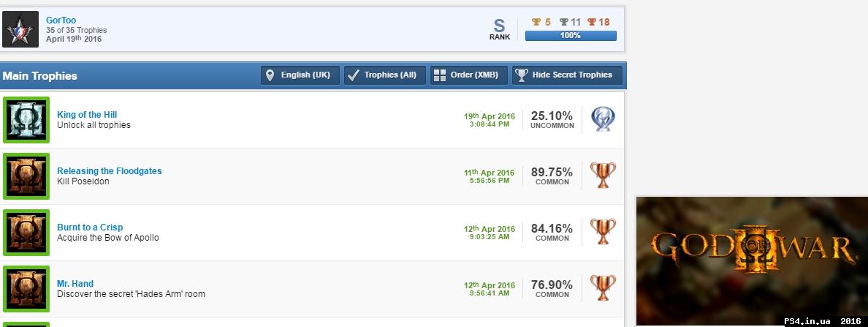Click the GorToo user avatar image
868x327 pixels.
pyautogui.click(x=20, y=29)
